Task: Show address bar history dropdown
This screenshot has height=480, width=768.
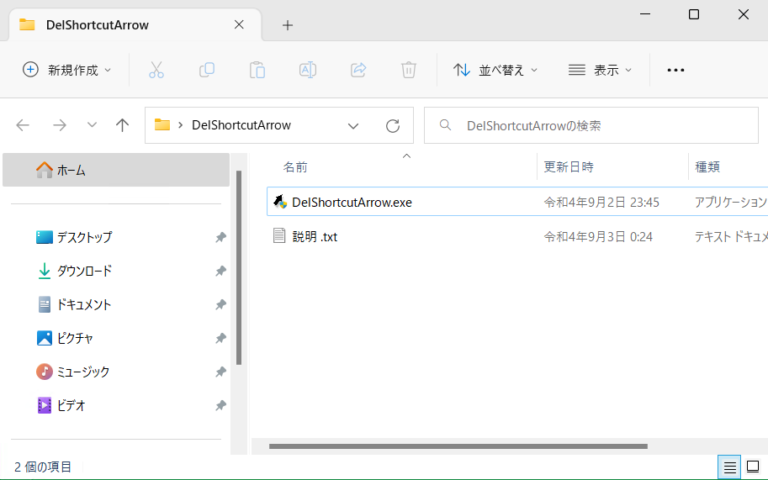Action: [x=353, y=126]
